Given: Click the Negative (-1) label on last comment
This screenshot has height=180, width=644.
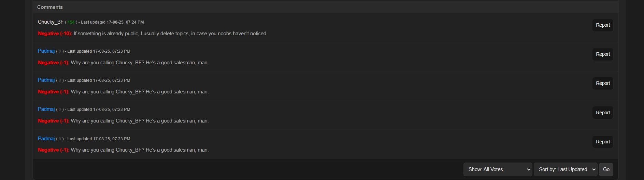Looking at the screenshot, I should pyautogui.click(x=54, y=150).
